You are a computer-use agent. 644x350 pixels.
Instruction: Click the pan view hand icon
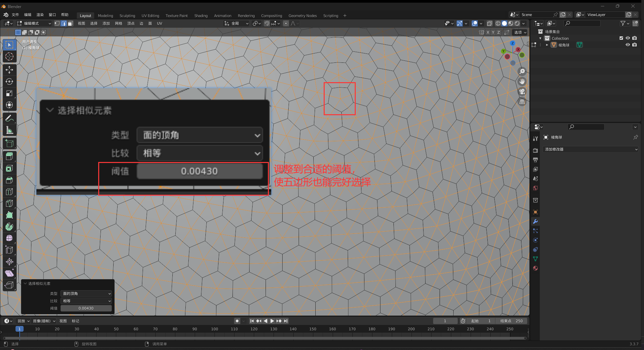pos(522,81)
